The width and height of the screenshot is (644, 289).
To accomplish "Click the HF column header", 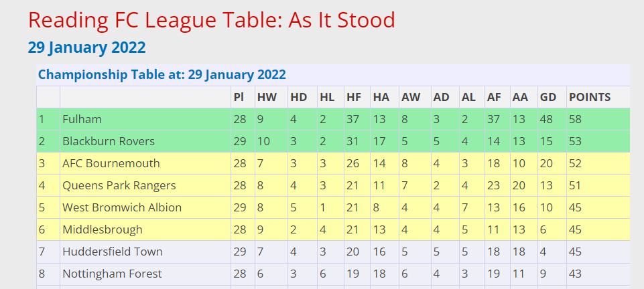I will tap(354, 97).
